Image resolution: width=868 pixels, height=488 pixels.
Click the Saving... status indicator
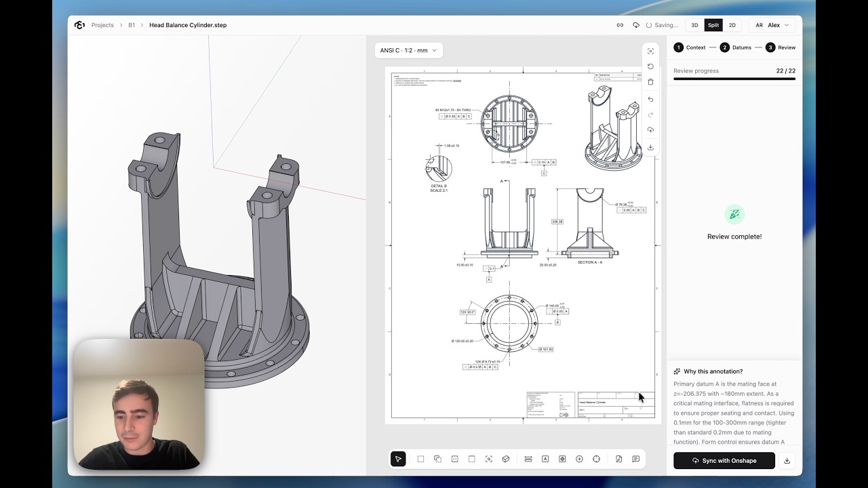(662, 25)
